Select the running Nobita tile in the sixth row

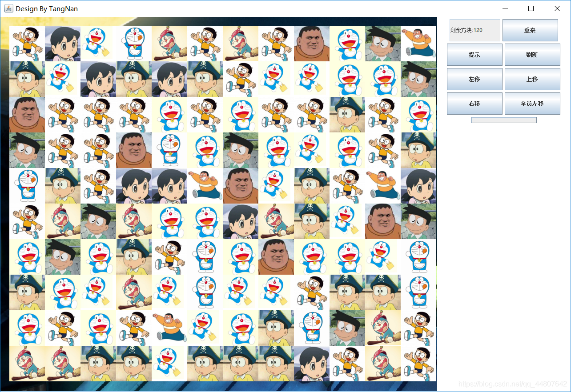tap(27, 221)
